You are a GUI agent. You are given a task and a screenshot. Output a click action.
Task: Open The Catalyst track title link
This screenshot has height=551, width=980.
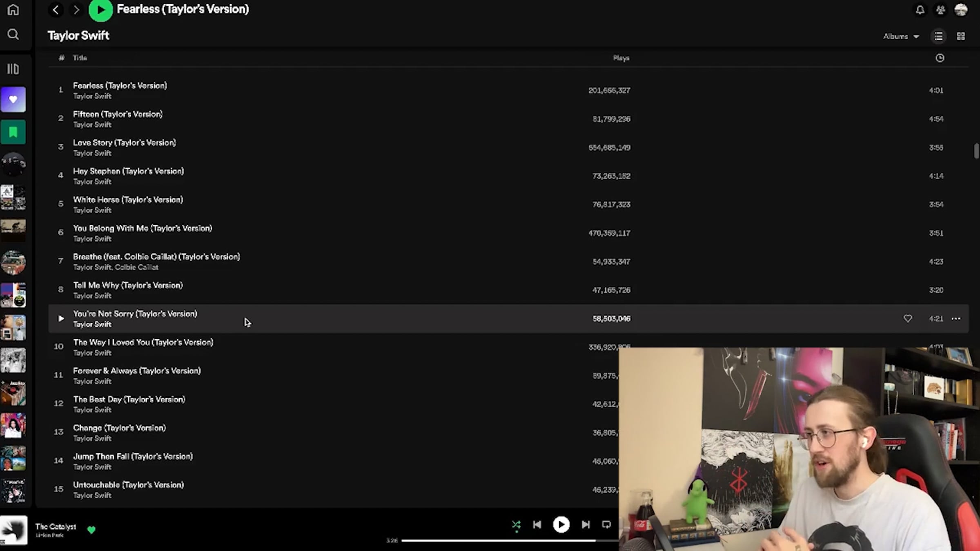point(56,527)
